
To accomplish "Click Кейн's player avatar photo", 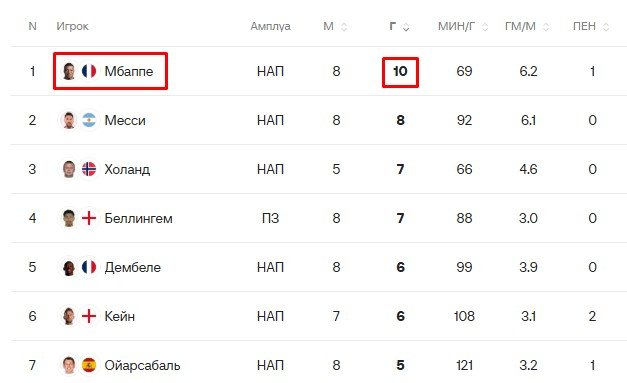I will point(69,316).
